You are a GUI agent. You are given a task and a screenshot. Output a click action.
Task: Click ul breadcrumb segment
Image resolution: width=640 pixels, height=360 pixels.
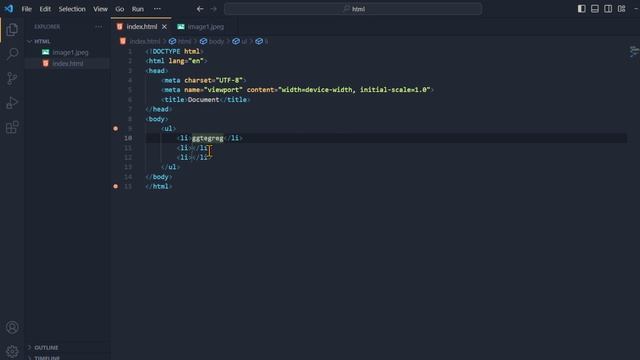(x=244, y=41)
